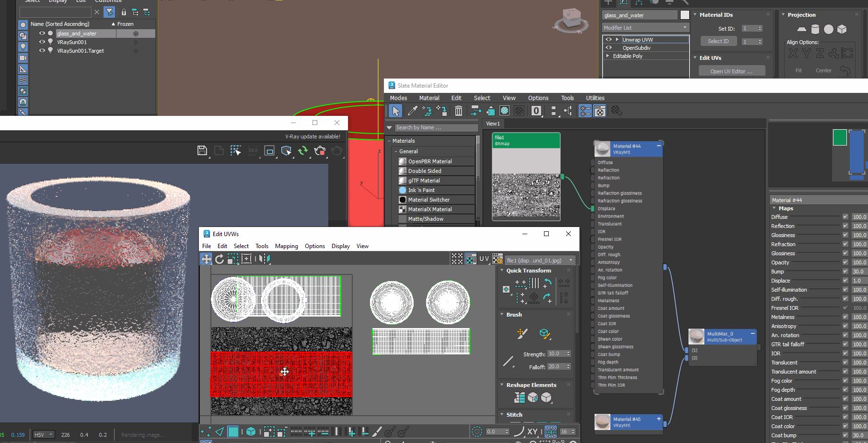Screen dimensions: 868x443
Task: Click the eyedropper pick-material tool in Slate editor
Action: (412, 111)
